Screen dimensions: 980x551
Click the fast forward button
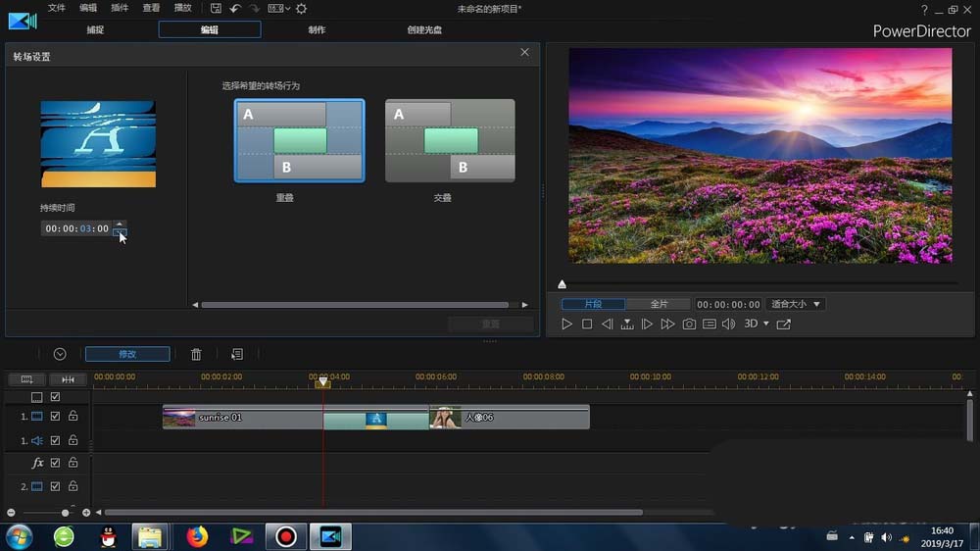(x=668, y=324)
